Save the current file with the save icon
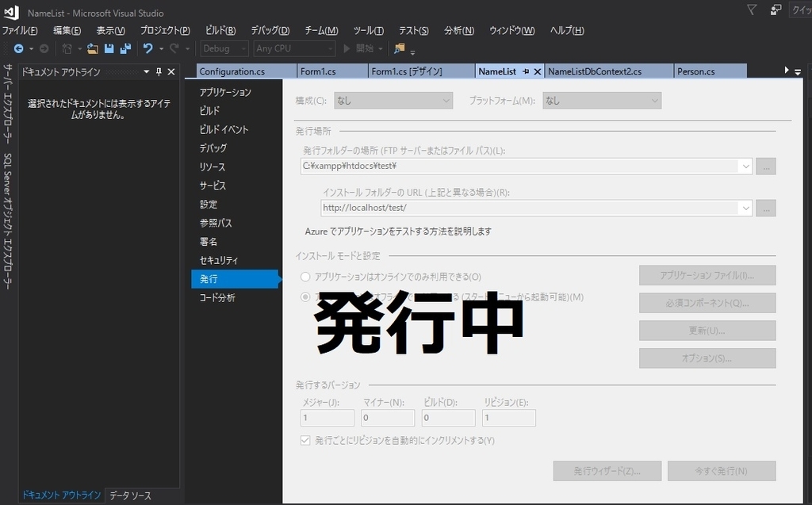 tap(109, 48)
